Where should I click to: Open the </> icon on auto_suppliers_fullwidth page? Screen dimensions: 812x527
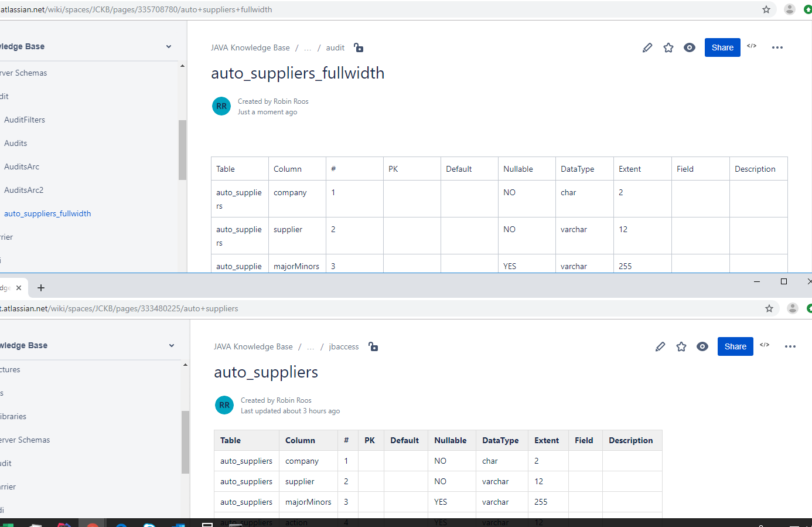pos(752,46)
